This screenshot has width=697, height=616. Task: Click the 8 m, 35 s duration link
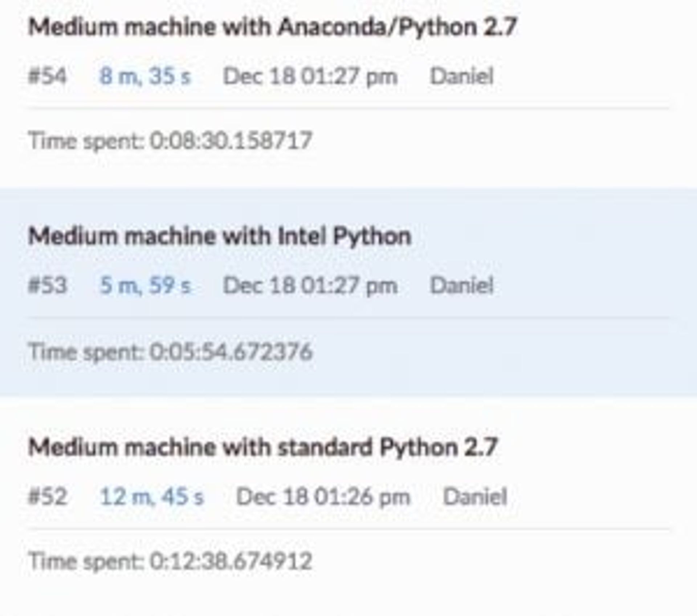pos(145,77)
